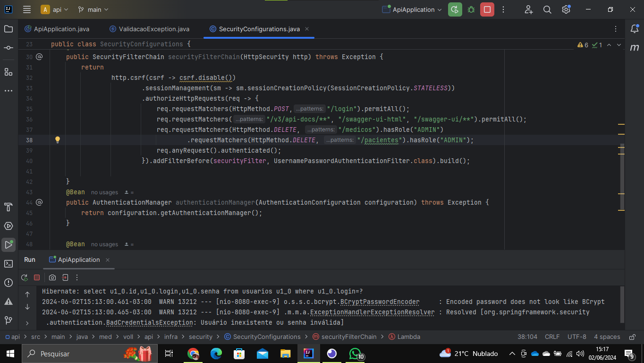The width and height of the screenshot is (644, 363).
Task: Open the Terminal tool window
Action: click(x=8, y=264)
